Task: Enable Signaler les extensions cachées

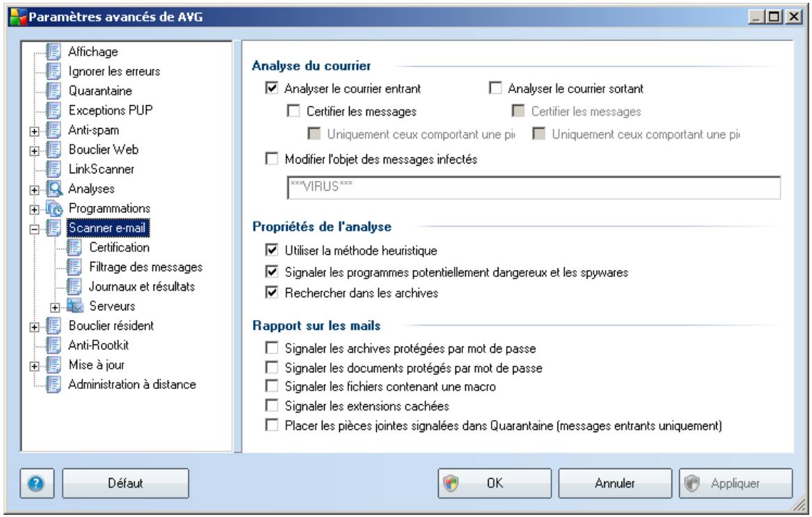Action: click(271, 406)
